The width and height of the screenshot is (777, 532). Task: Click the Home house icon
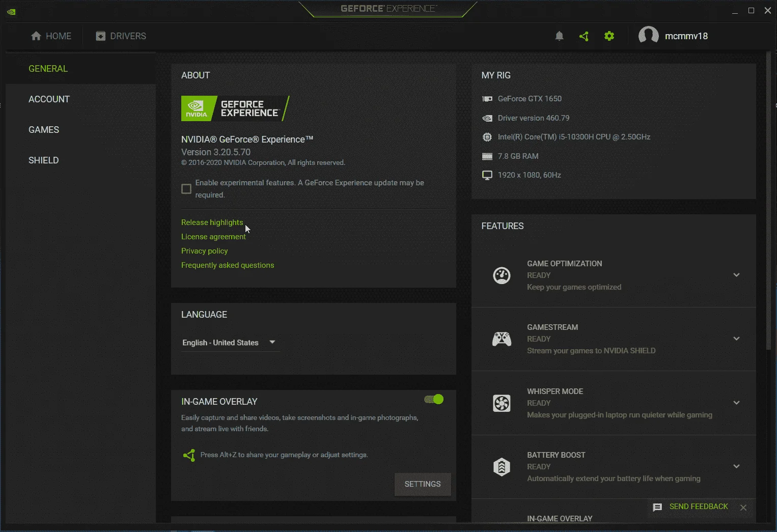coord(36,36)
